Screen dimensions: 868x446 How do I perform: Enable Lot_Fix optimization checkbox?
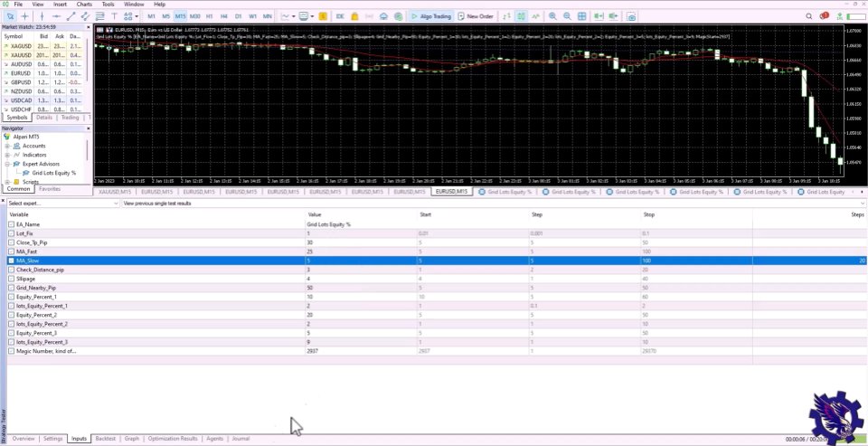[x=12, y=233]
